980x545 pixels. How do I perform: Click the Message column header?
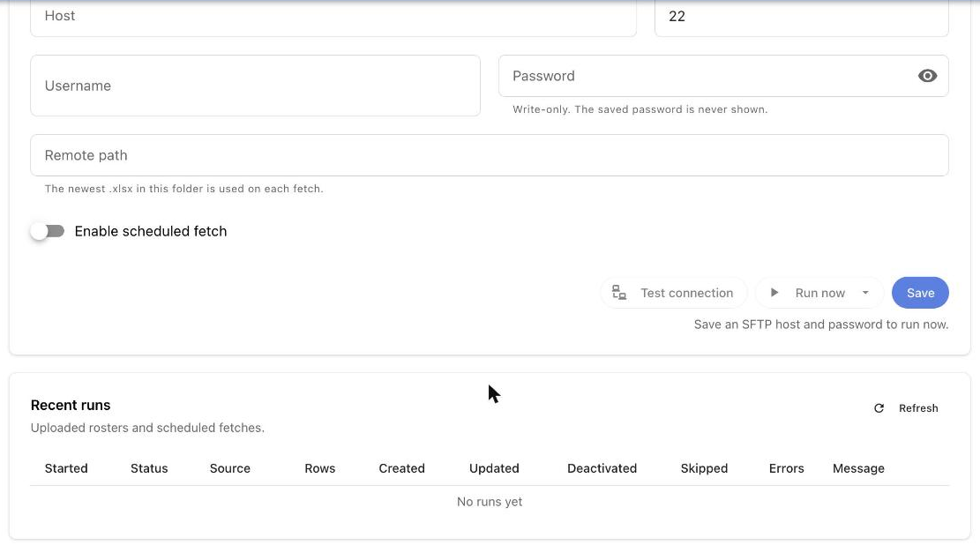(x=859, y=468)
